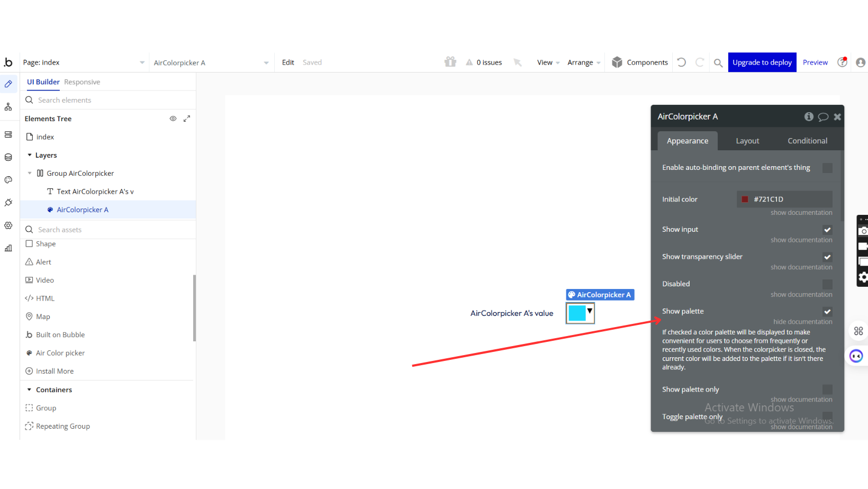Switch to the Responsive tab
Screen dimensions: 868x489
(x=82, y=82)
